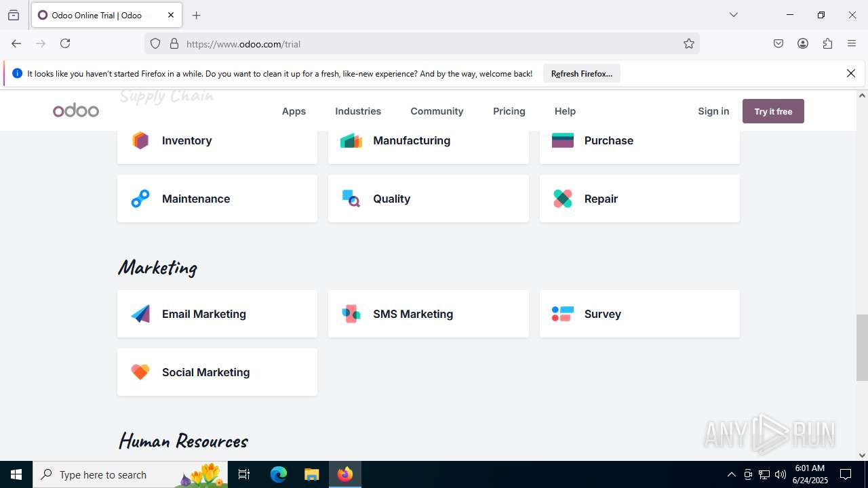Open Windows notification center
The height and width of the screenshot is (488, 868).
pyautogui.click(x=846, y=474)
